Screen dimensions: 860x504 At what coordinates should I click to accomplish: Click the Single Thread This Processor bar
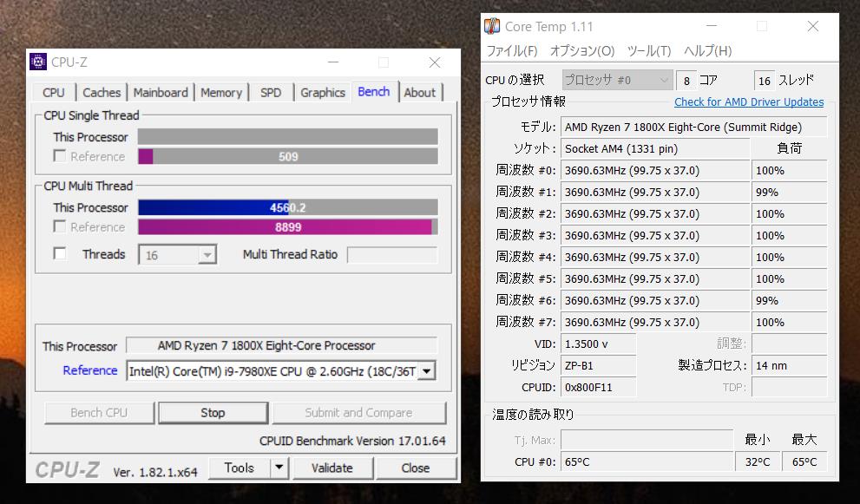coord(288,136)
